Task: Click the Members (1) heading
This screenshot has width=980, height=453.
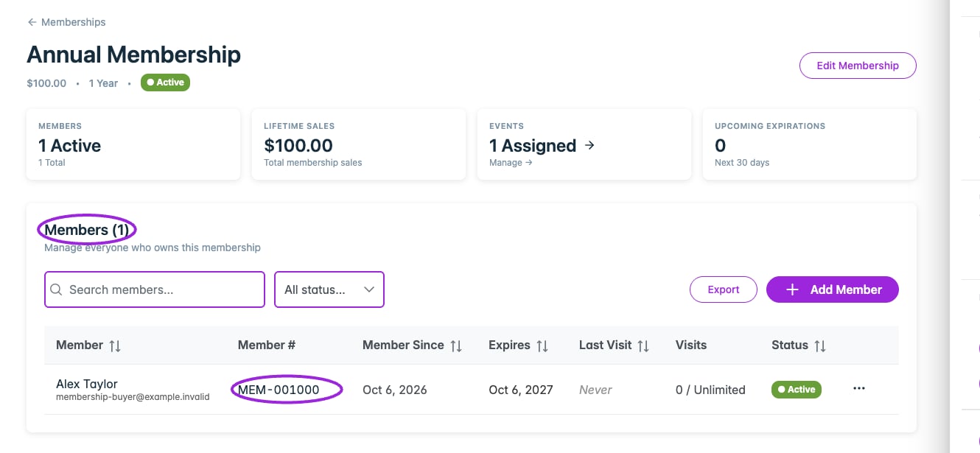Action: [x=87, y=231]
